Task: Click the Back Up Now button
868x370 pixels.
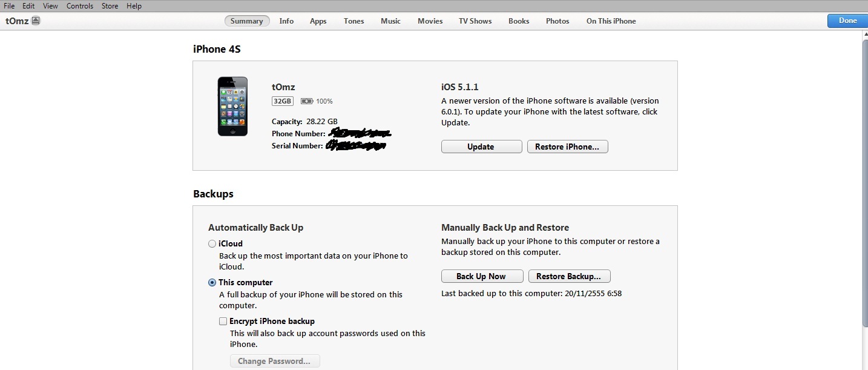Action: click(x=482, y=277)
